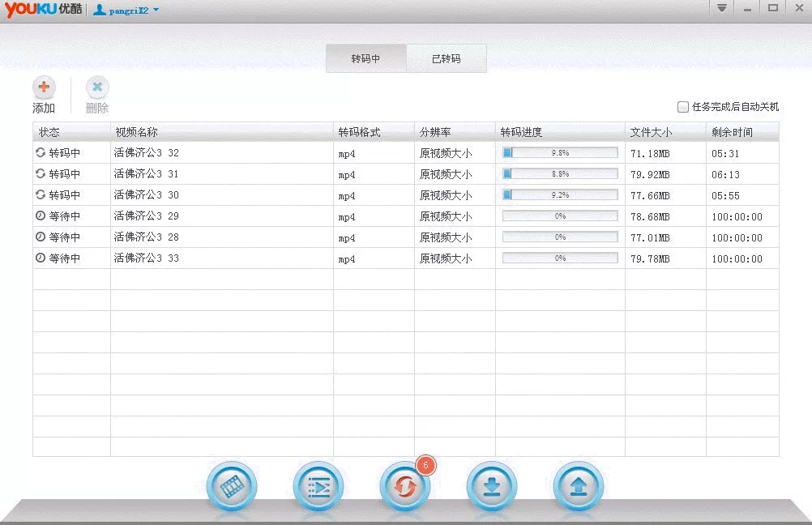The height and width of the screenshot is (525, 812).
Task: Click the 剩余时间 column header
Action: click(742, 132)
